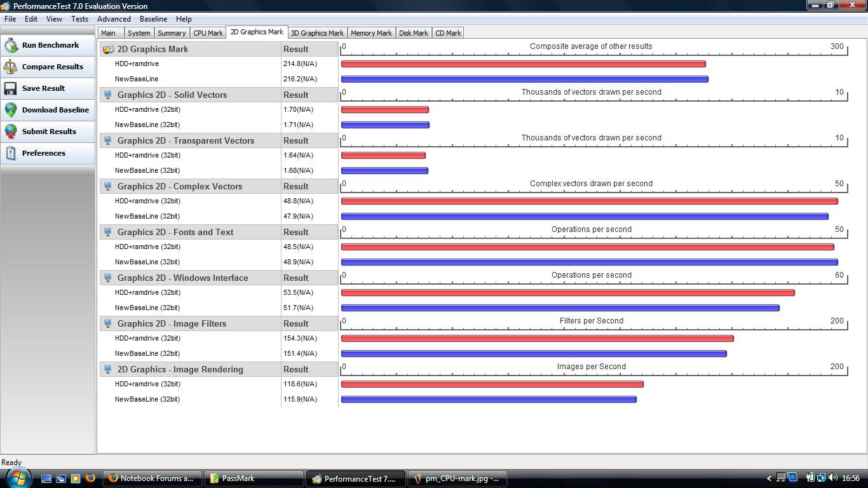
Task: Open the Edit menu
Action: click(31, 19)
